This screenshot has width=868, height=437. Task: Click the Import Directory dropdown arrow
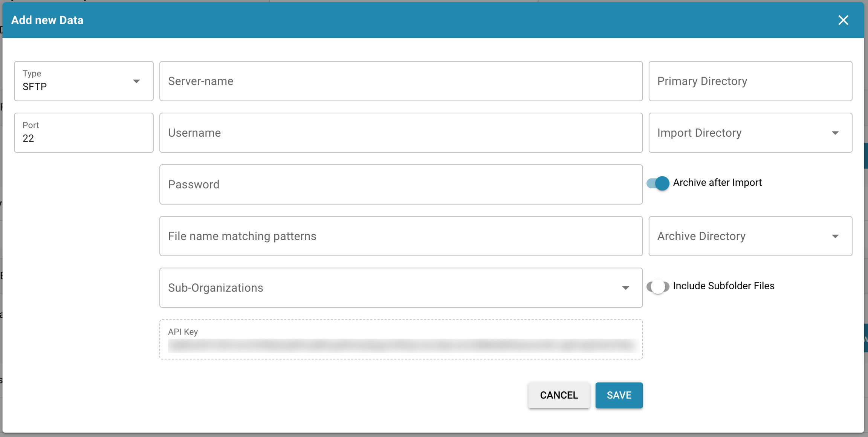tap(835, 133)
